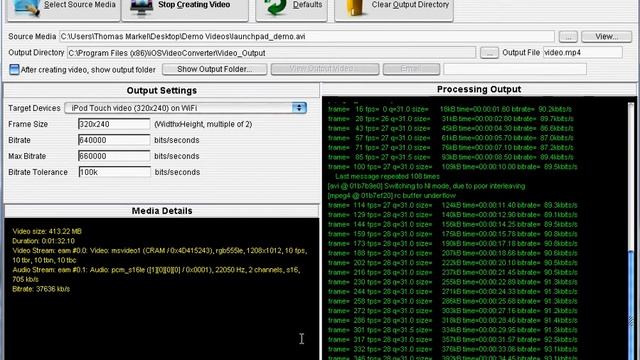Screen dimensions: 640x360
Task: Click 'Bitrate: 37636 kb/s' line
Action: click(x=41, y=289)
